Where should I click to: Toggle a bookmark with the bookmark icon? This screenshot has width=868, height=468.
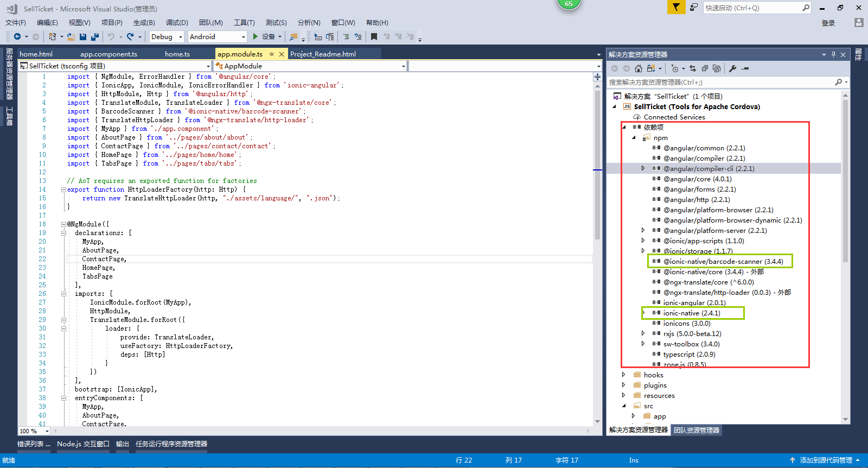(x=374, y=36)
